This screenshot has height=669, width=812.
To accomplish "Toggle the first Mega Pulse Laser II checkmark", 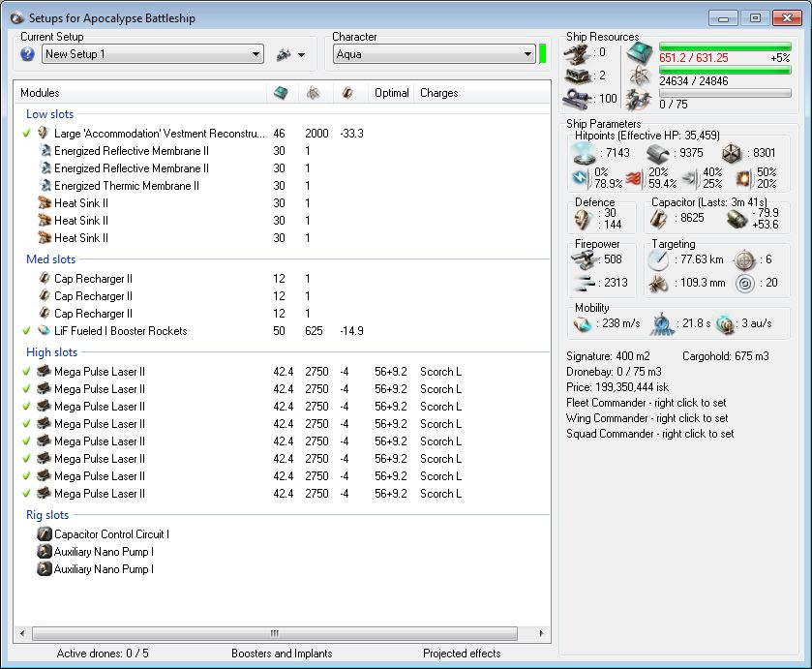I will tap(26, 372).
